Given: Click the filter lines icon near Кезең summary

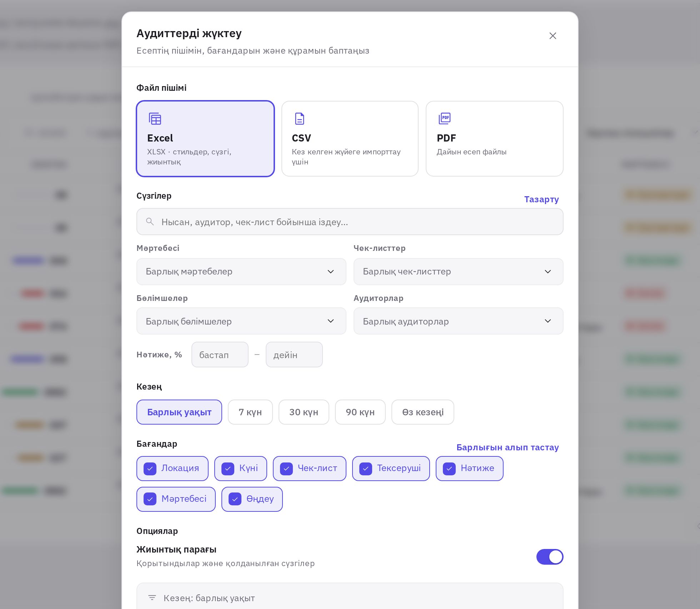Looking at the screenshot, I should tap(152, 598).
